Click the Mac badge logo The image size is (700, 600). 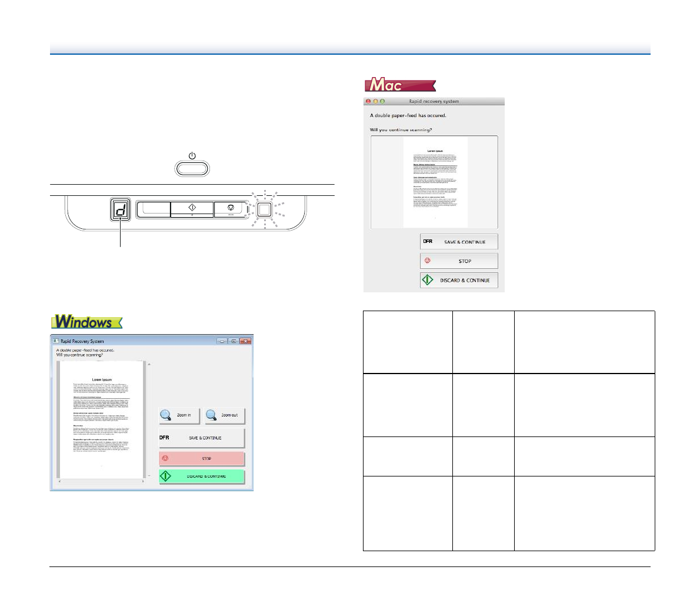[400, 85]
